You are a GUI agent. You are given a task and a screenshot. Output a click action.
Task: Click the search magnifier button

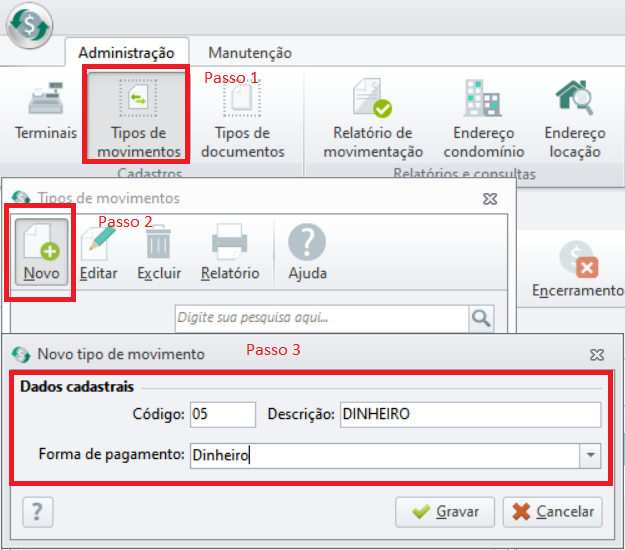482,318
